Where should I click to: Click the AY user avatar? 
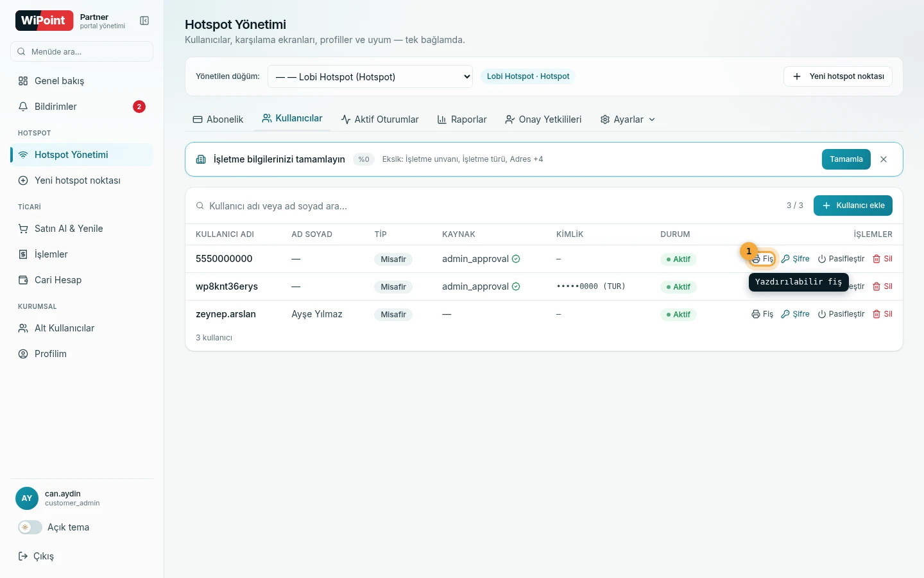tap(27, 498)
